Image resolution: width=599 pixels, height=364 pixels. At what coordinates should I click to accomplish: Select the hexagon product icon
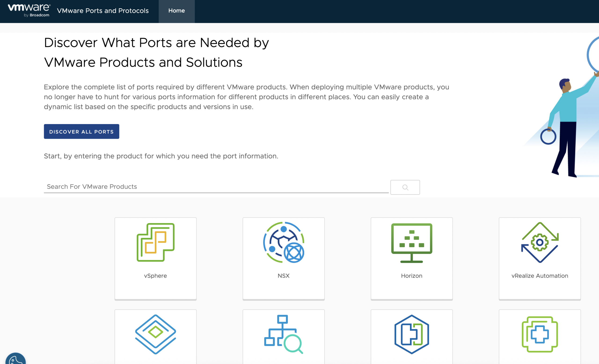pos(412,334)
